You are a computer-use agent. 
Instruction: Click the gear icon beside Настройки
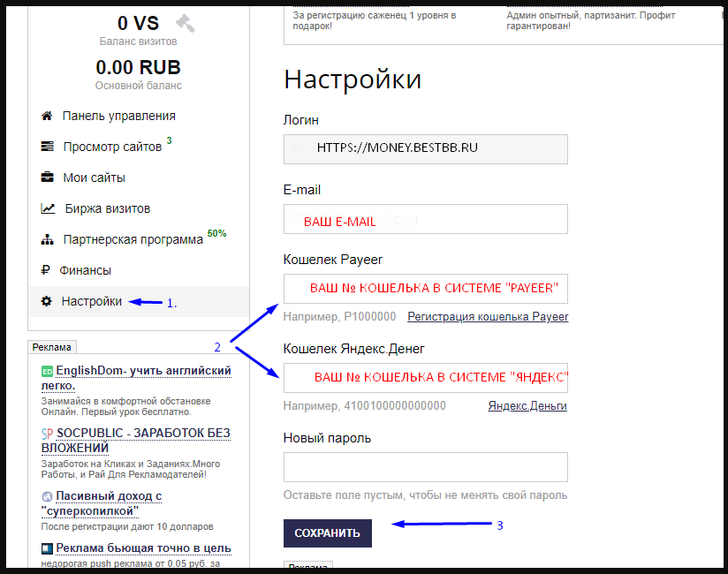(x=47, y=301)
